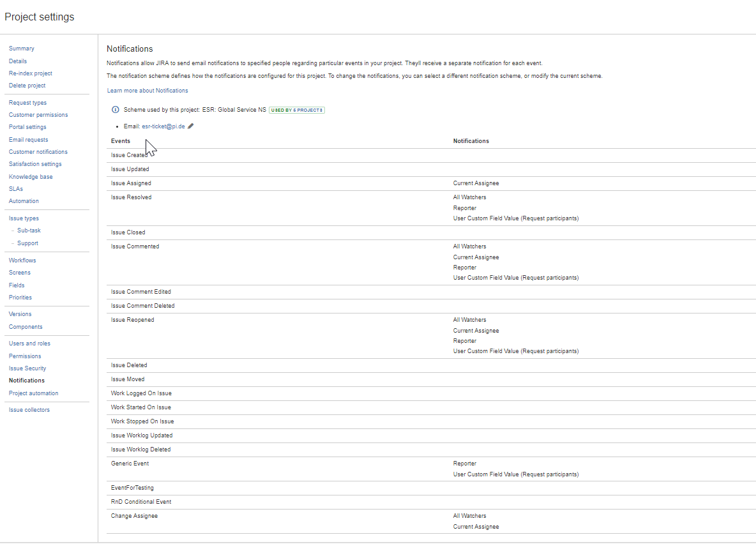Open Satisfaction settings
The width and height of the screenshot is (756, 544).
[35, 164]
